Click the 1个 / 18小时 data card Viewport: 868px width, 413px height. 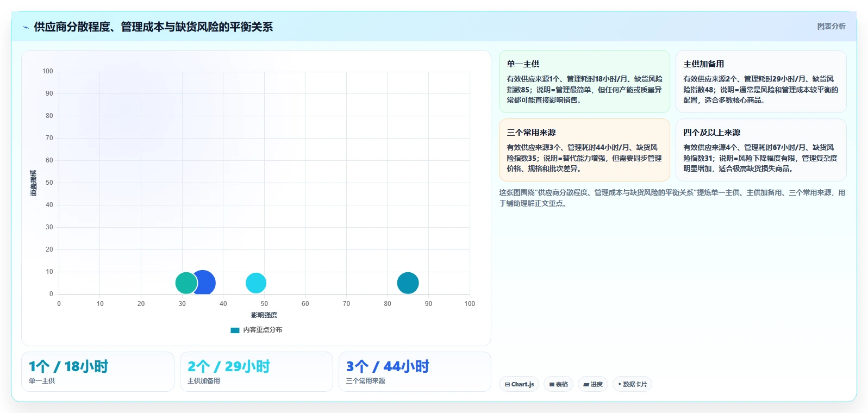tap(98, 372)
